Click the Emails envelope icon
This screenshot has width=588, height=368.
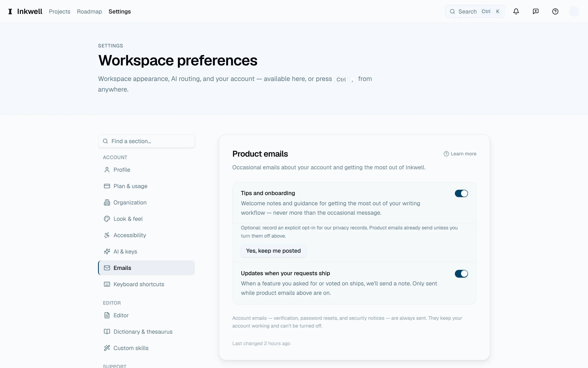point(107,268)
